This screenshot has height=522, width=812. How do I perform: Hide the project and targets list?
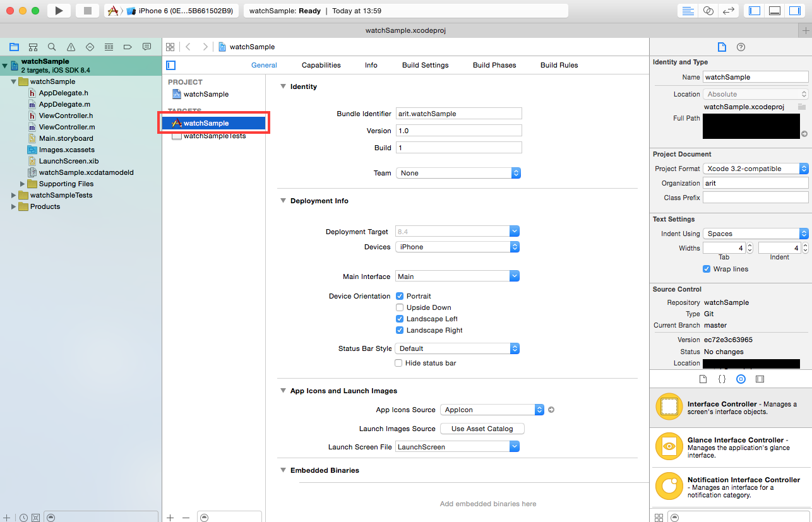click(170, 65)
